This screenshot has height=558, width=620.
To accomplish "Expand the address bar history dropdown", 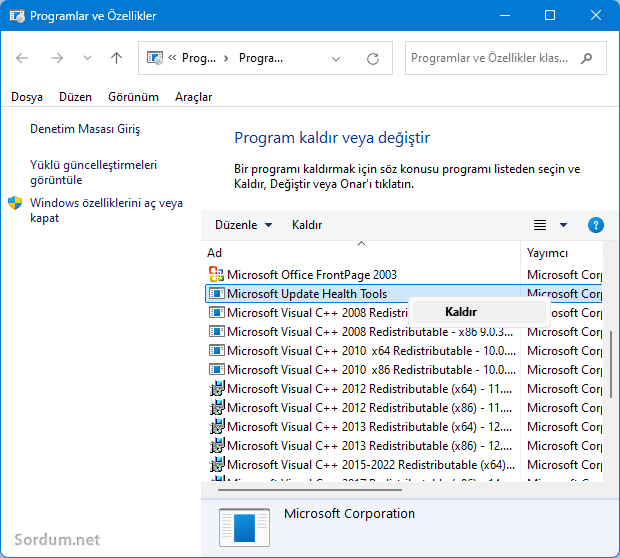I will click(336, 59).
